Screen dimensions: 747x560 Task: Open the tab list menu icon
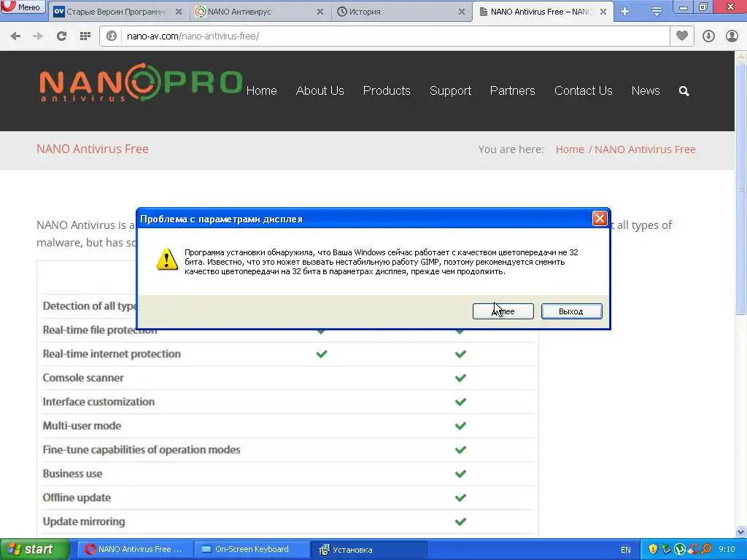click(x=657, y=12)
